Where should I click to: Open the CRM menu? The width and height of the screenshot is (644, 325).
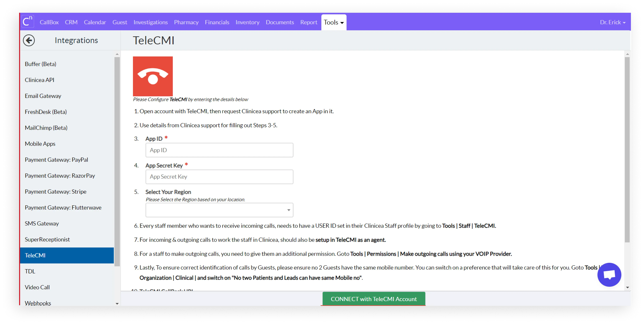click(71, 22)
